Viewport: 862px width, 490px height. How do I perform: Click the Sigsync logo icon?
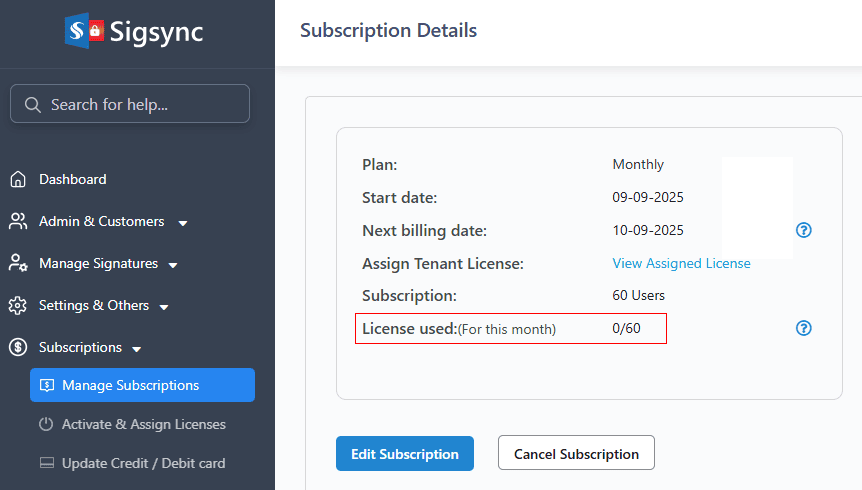tap(85, 31)
